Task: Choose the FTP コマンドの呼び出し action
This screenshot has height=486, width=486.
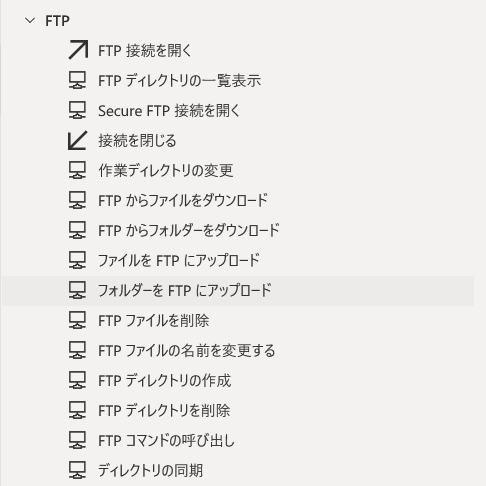Action: pos(238,441)
